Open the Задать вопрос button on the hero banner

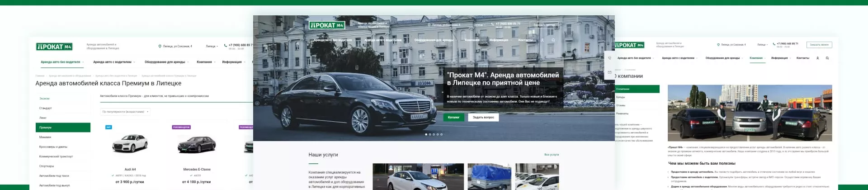tap(483, 117)
